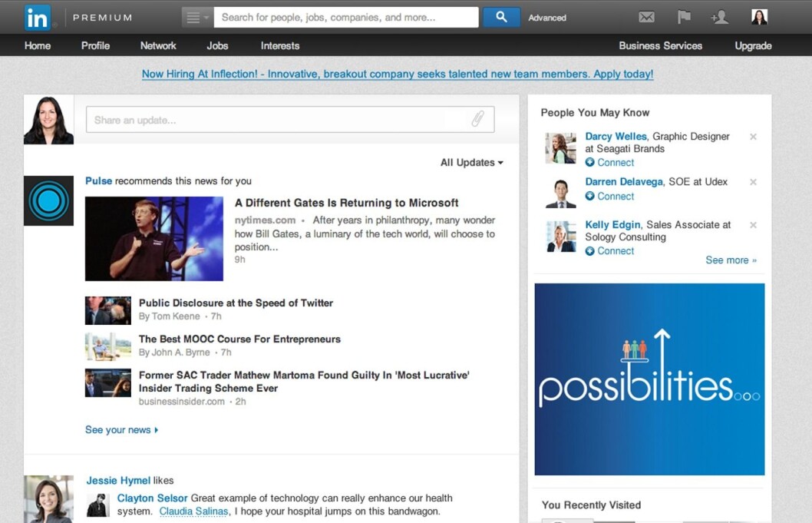Viewport: 812px width, 523px height.
Task: Open the notifications flag icon
Action: tap(684, 17)
